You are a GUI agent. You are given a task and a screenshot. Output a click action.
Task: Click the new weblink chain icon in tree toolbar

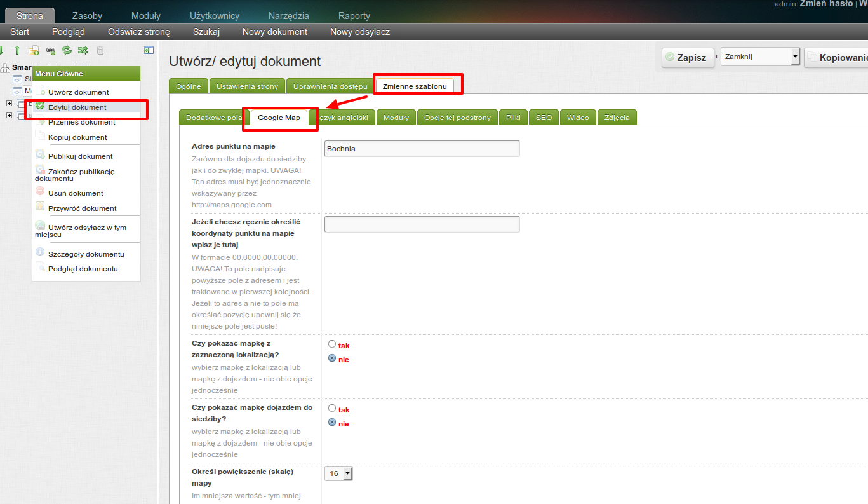51,50
